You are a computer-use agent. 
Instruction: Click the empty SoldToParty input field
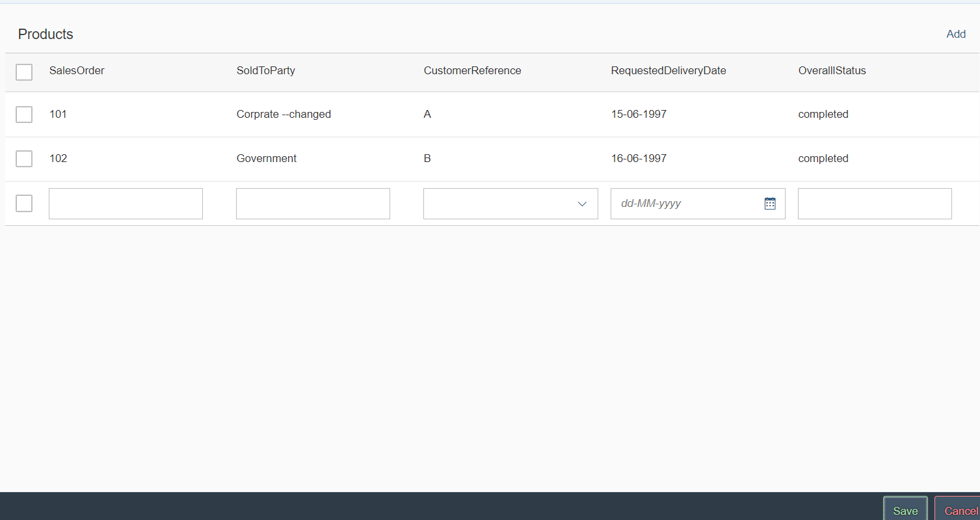click(313, 203)
